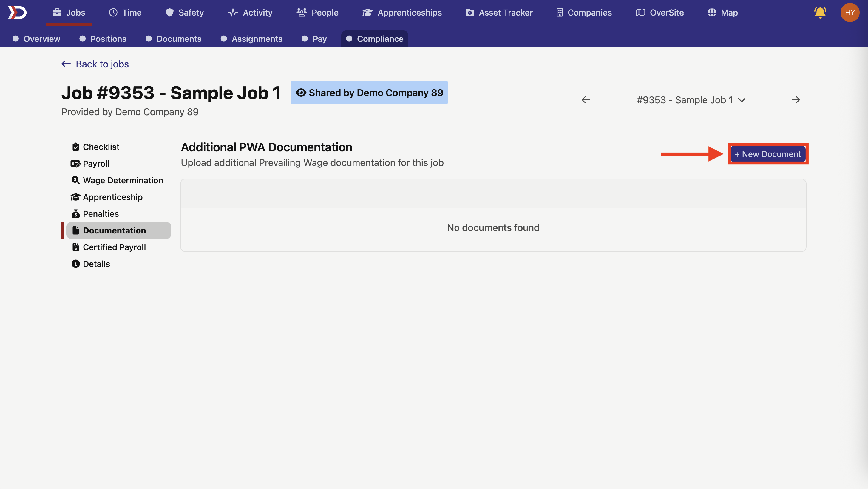Click the New Document button
Image resolution: width=868 pixels, height=489 pixels.
[x=767, y=154]
